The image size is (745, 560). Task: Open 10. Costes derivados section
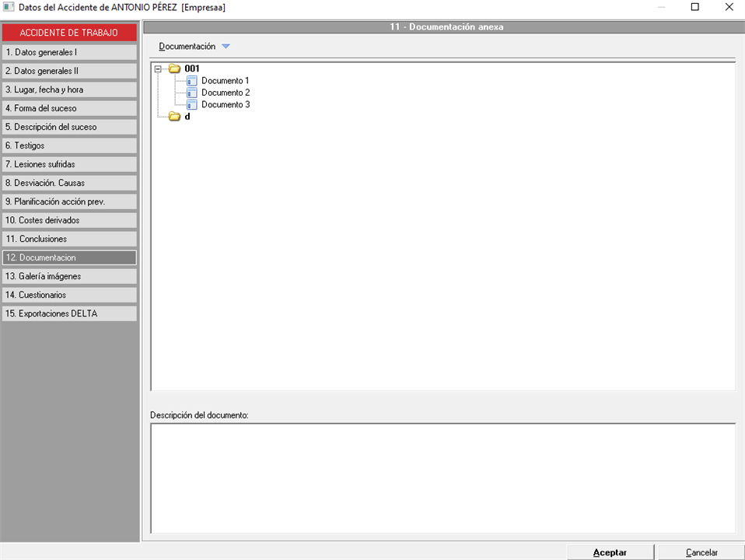69,220
